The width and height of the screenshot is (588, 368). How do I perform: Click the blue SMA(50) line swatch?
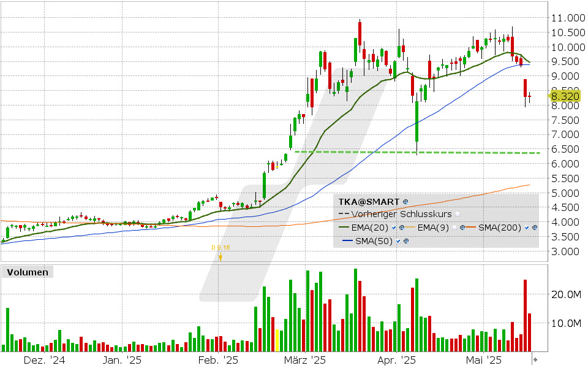[348, 242]
